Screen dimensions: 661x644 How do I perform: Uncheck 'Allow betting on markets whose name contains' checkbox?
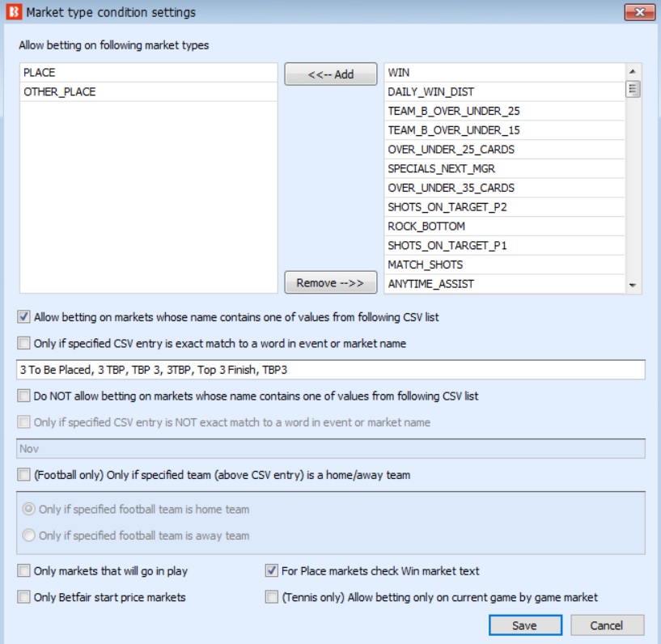(23, 316)
